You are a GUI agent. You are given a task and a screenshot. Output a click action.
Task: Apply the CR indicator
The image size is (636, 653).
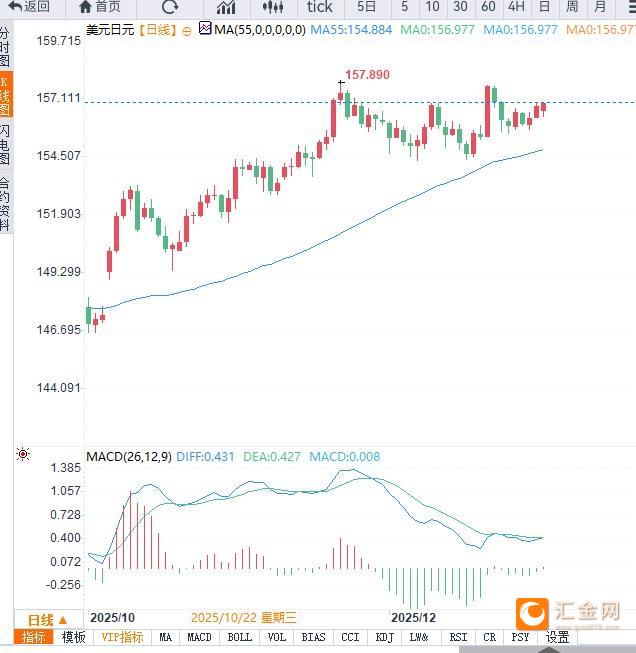click(490, 638)
